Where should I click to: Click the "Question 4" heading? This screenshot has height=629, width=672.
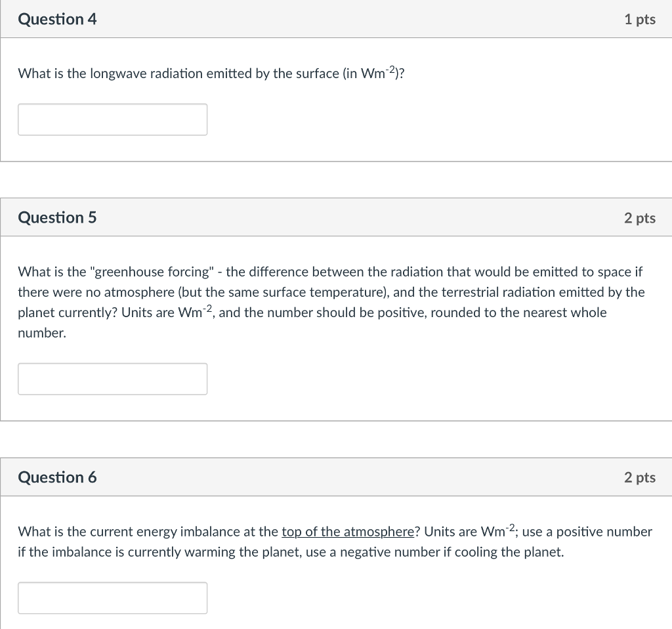tap(58, 19)
